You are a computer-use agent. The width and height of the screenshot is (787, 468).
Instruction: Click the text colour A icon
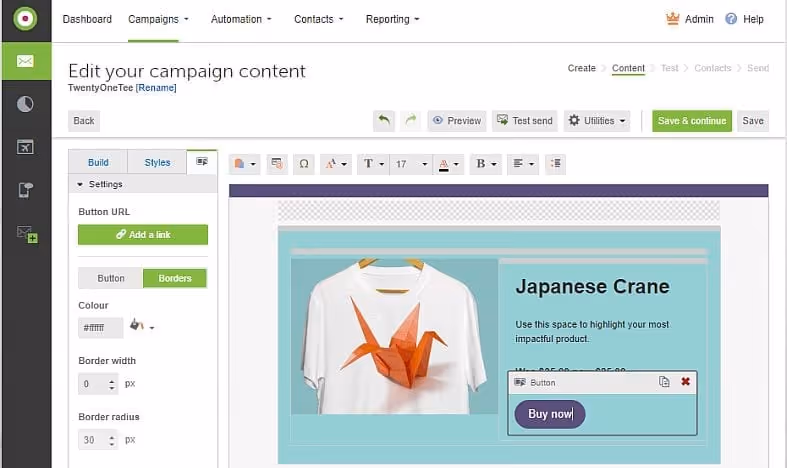pyautogui.click(x=443, y=164)
